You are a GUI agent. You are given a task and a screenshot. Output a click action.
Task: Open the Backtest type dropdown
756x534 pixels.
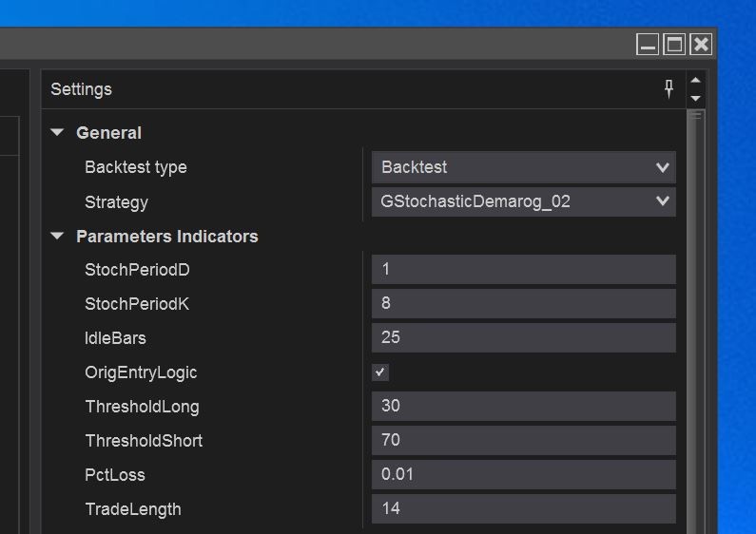point(523,167)
